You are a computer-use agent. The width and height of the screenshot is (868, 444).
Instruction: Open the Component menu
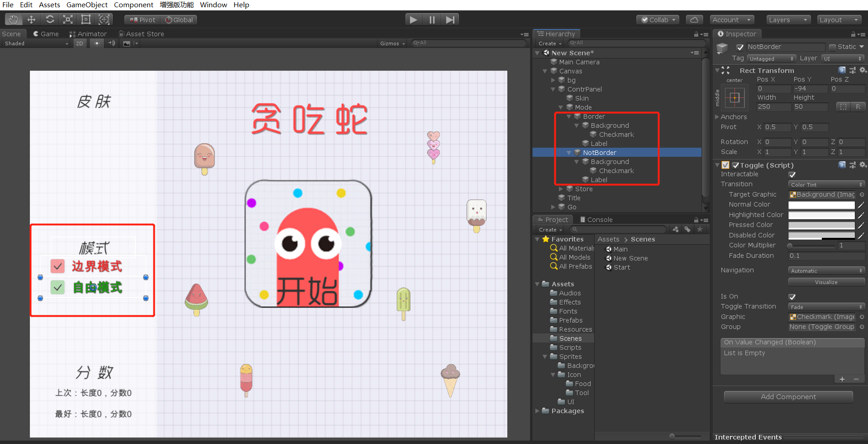(134, 5)
